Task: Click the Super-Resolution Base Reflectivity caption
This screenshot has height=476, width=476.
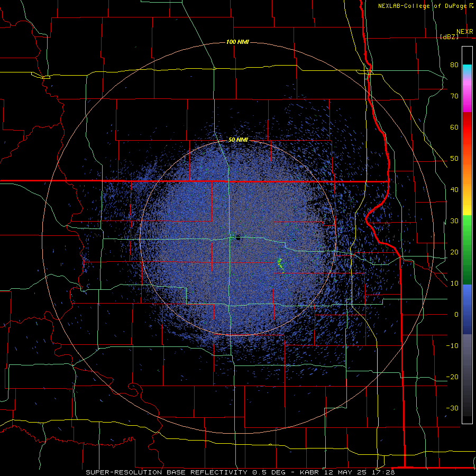Action: pyautogui.click(x=240, y=472)
